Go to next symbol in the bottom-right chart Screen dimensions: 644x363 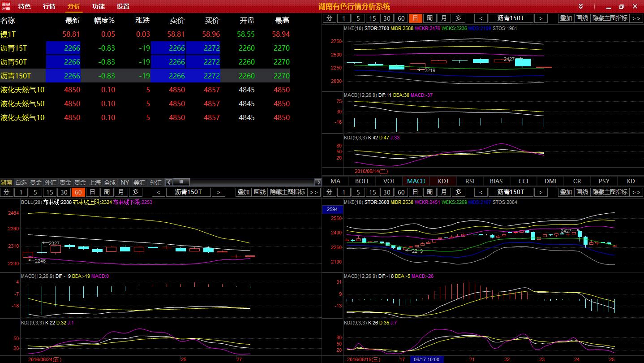click(x=541, y=192)
